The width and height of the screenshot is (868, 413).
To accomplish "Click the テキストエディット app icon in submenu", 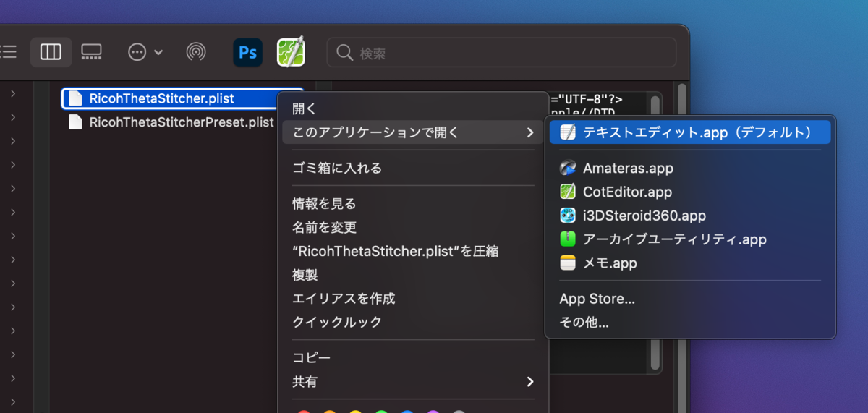I will (568, 132).
